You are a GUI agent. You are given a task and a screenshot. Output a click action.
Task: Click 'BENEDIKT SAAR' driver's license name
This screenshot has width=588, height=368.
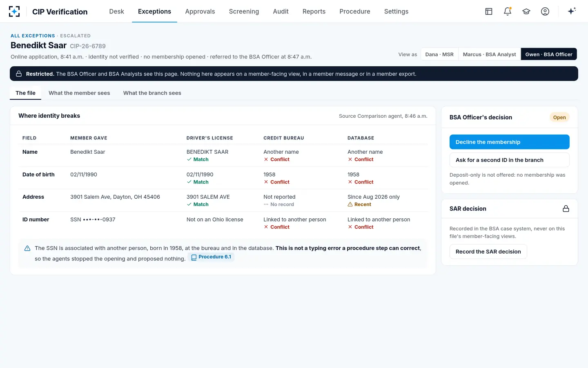[x=207, y=152]
